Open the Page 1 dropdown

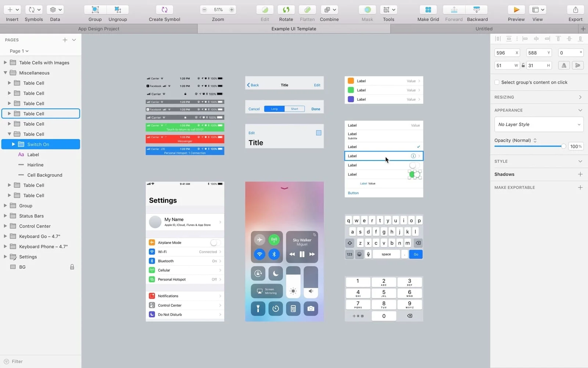[19, 51]
